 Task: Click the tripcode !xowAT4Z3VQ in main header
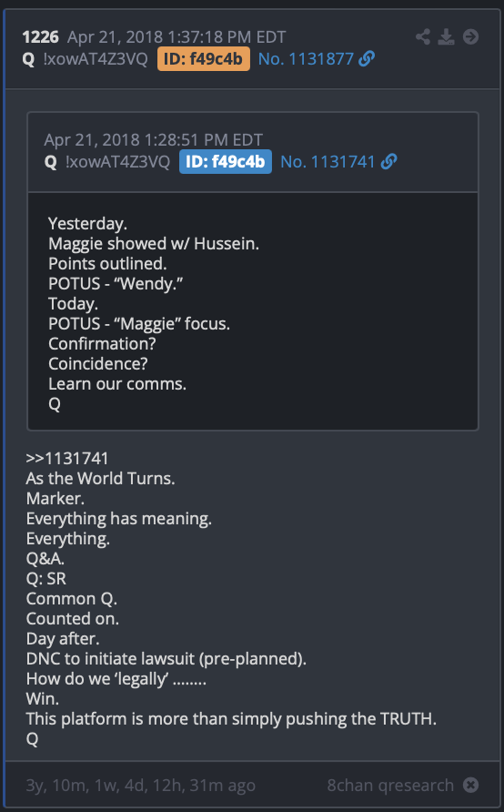coord(96,59)
